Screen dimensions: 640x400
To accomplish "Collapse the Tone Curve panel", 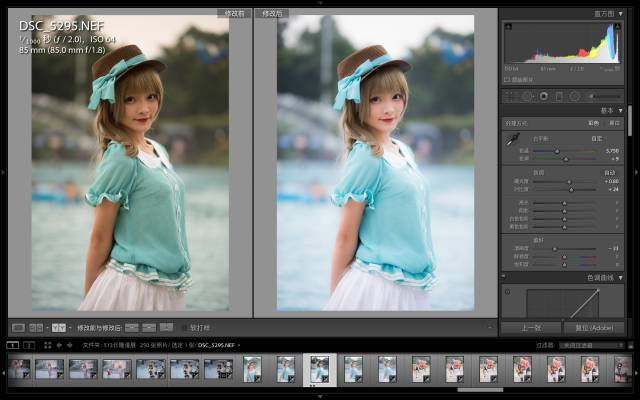I will pyautogui.click(x=620, y=277).
